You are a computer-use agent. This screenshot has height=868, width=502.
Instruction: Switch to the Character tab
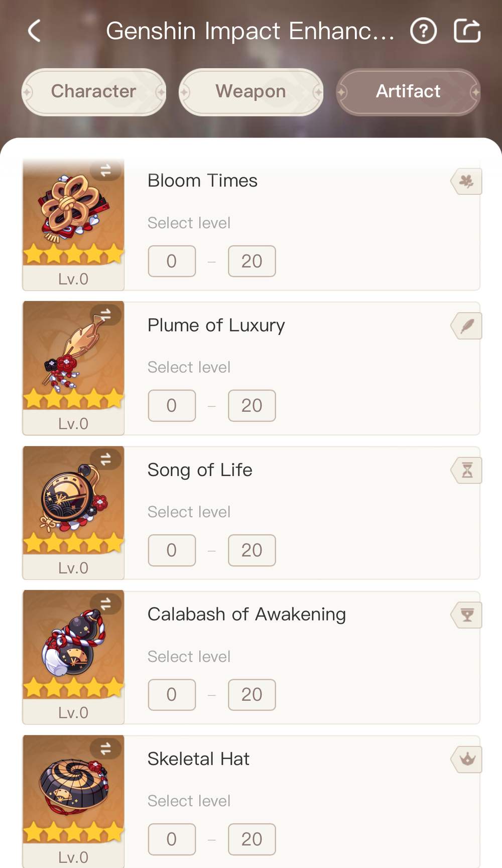pos(94,92)
